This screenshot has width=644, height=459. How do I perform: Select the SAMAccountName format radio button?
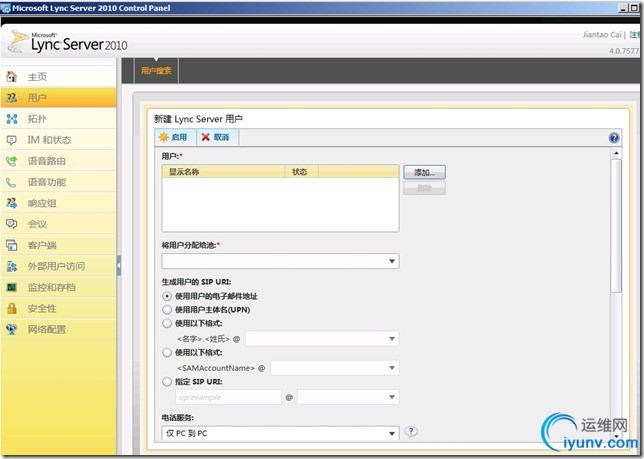[167, 353]
